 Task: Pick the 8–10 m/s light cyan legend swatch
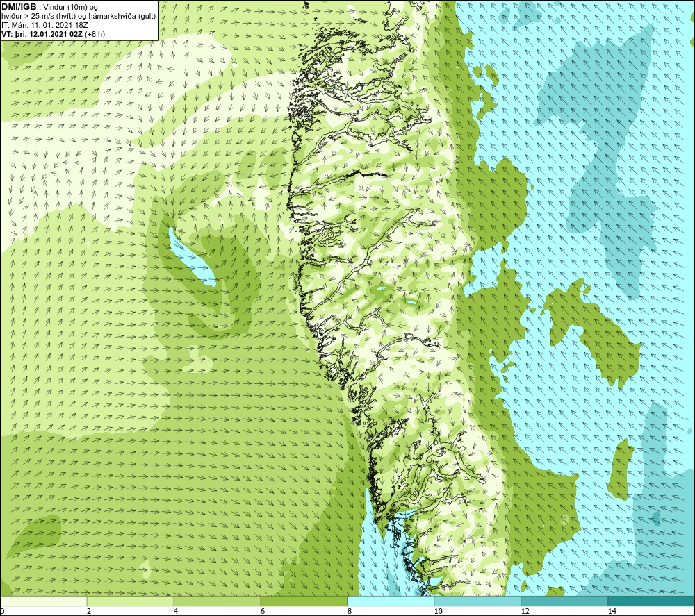click(391, 601)
